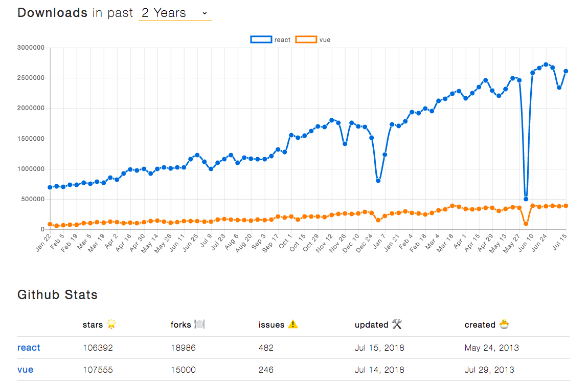Click the last react data point at Jul 15
This screenshot has width=588, height=388.
pyautogui.click(x=566, y=71)
